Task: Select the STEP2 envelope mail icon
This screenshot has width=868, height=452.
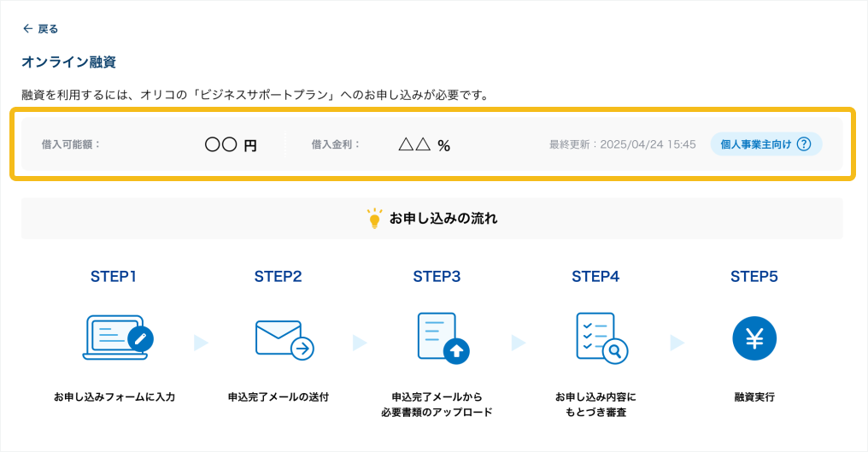Action: coord(284,339)
